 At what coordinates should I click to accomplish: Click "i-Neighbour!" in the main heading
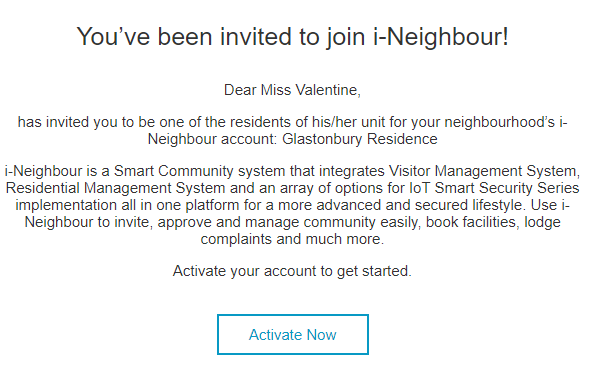click(x=441, y=37)
